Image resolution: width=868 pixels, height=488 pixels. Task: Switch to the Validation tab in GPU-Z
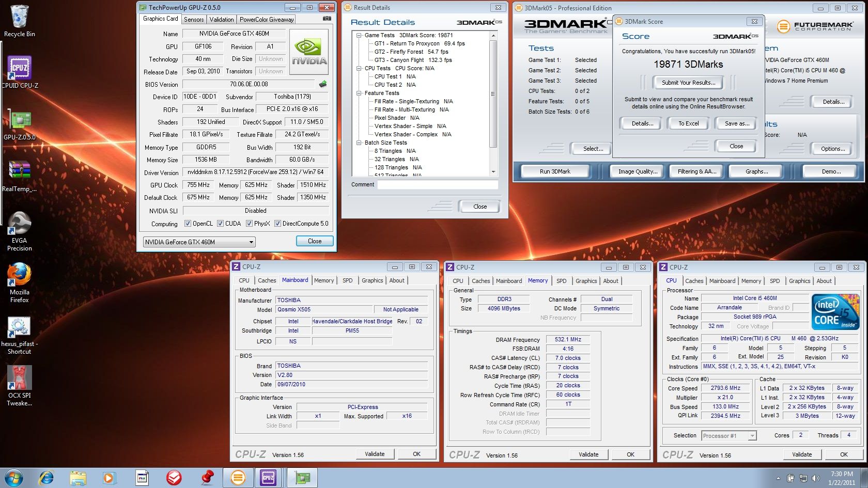pos(222,20)
